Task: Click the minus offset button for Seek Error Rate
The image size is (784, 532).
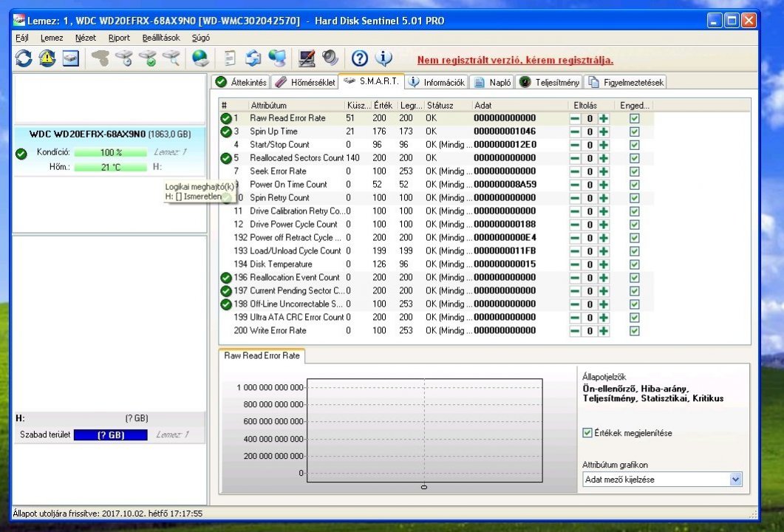Action: 575,171
